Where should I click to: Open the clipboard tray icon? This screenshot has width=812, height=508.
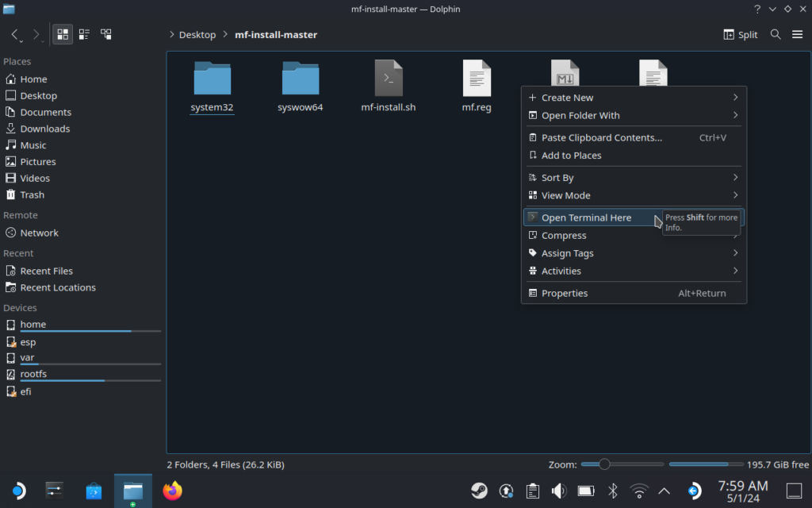(x=532, y=491)
